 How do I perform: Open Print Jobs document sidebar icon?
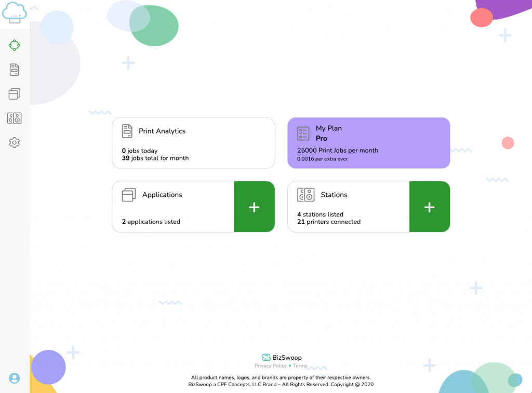[x=15, y=70]
